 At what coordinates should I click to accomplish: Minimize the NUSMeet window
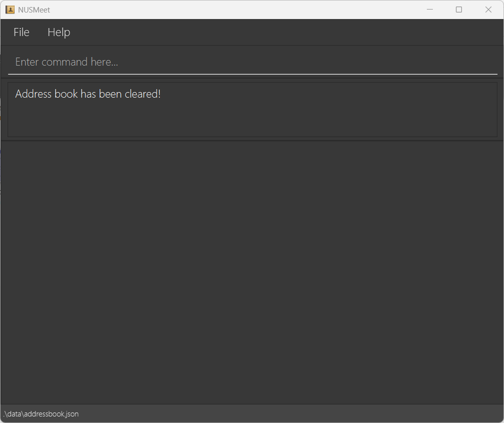(429, 10)
